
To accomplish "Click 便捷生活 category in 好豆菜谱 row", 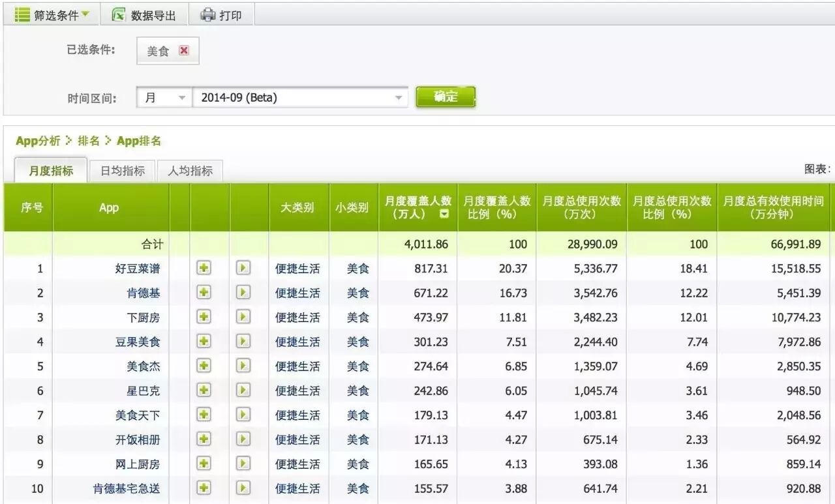I will click(x=298, y=269).
